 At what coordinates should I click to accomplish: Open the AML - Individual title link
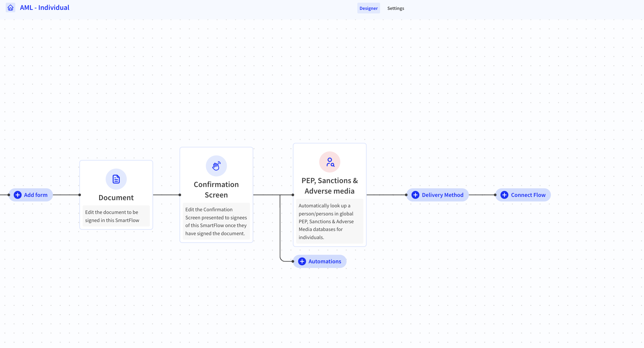click(x=45, y=8)
